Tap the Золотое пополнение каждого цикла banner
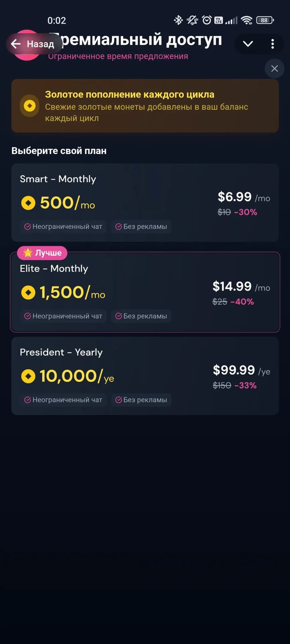 pos(145,106)
